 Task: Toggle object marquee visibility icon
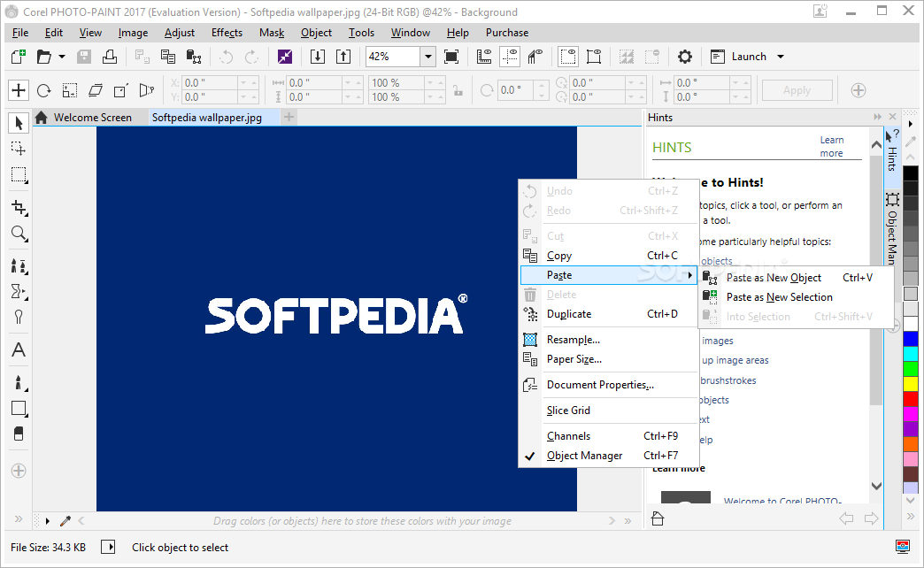594,57
